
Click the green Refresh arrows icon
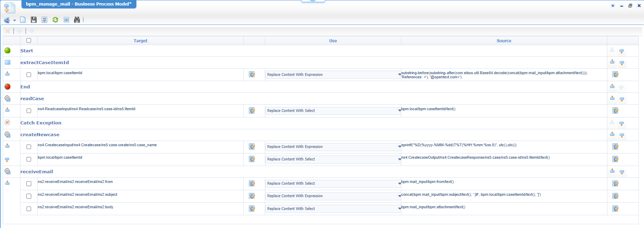coord(55,20)
